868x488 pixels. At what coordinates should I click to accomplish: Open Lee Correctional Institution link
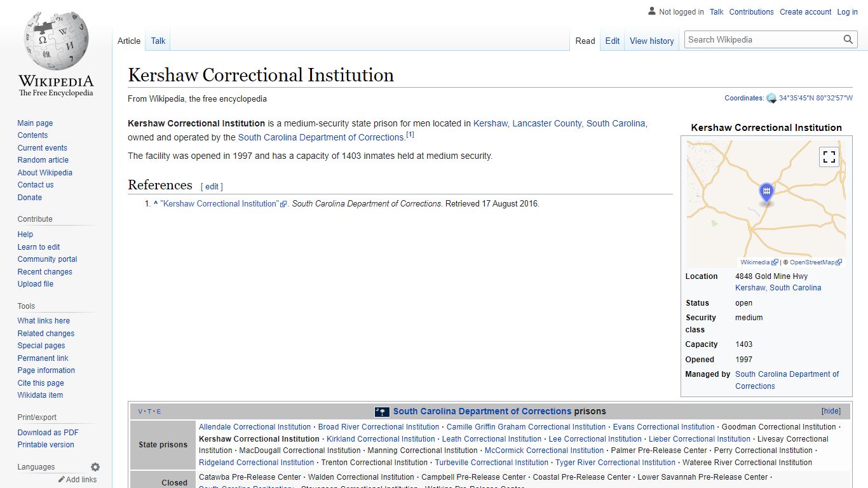click(595, 439)
